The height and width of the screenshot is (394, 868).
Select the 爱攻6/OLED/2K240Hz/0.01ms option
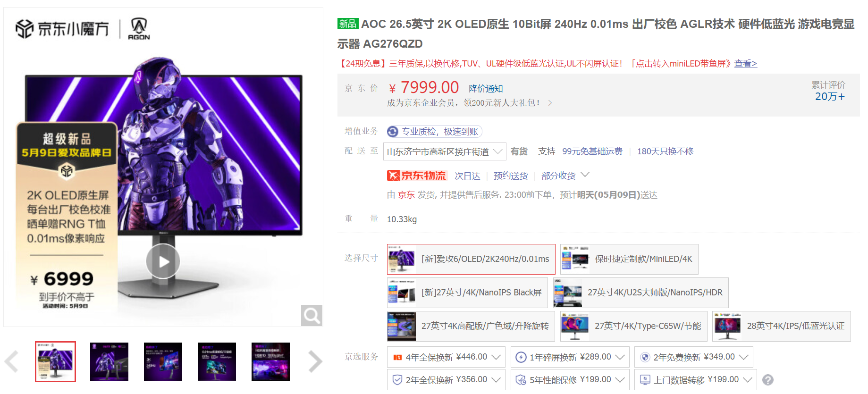[471, 259]
